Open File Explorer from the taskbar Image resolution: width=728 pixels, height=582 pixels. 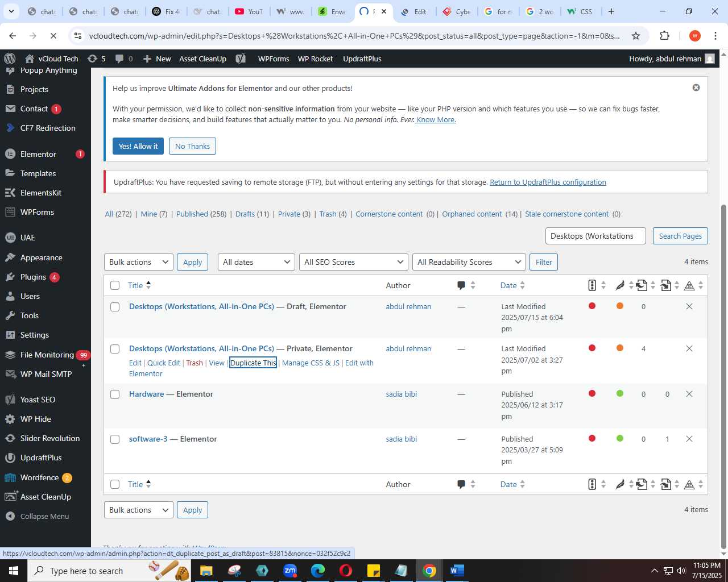(x=206, y=571)
